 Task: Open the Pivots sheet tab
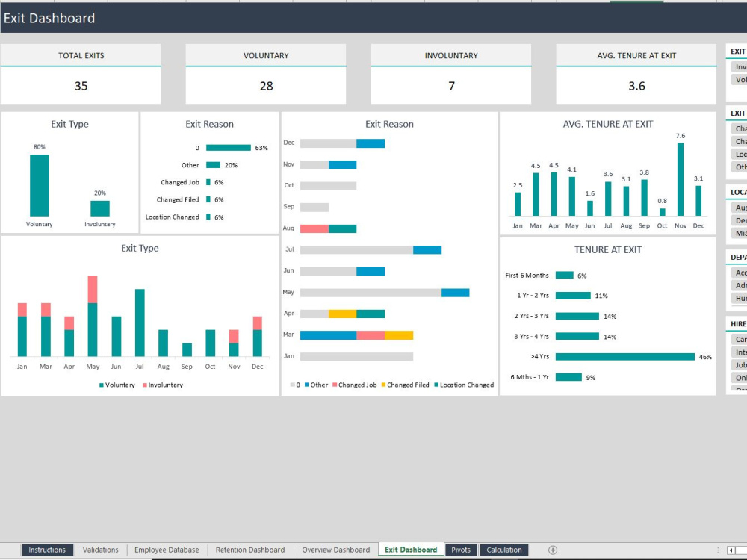[x=461, y=550]
